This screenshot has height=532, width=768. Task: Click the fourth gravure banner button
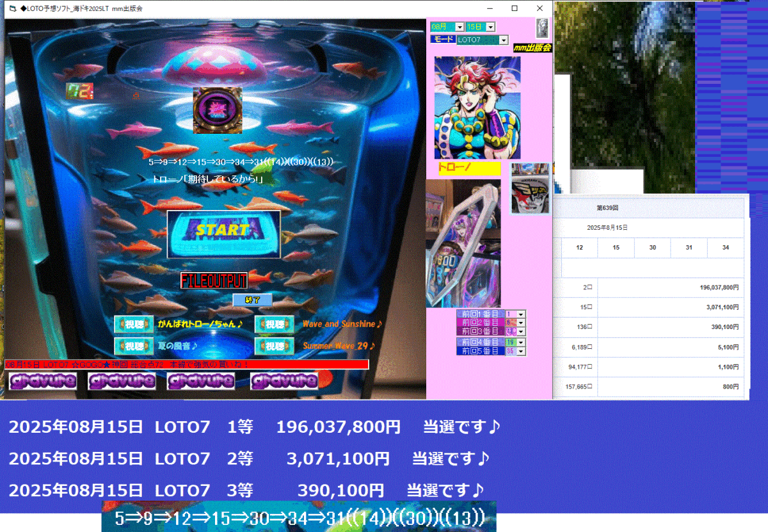click(284, 382)
